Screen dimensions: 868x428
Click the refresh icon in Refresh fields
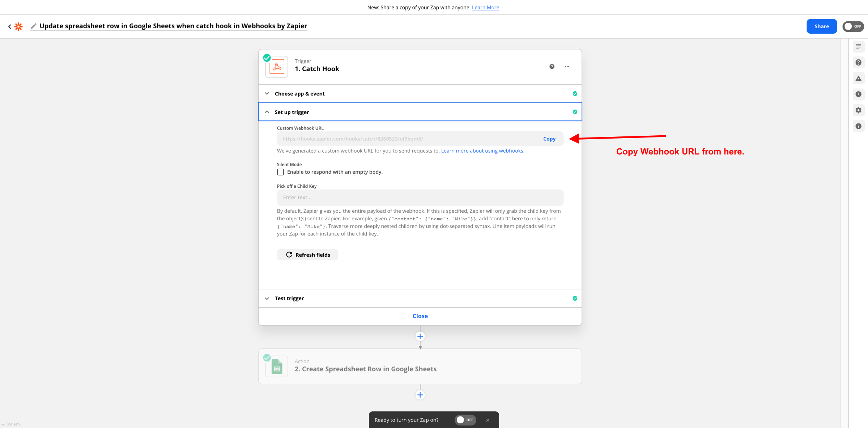[289, 255]
